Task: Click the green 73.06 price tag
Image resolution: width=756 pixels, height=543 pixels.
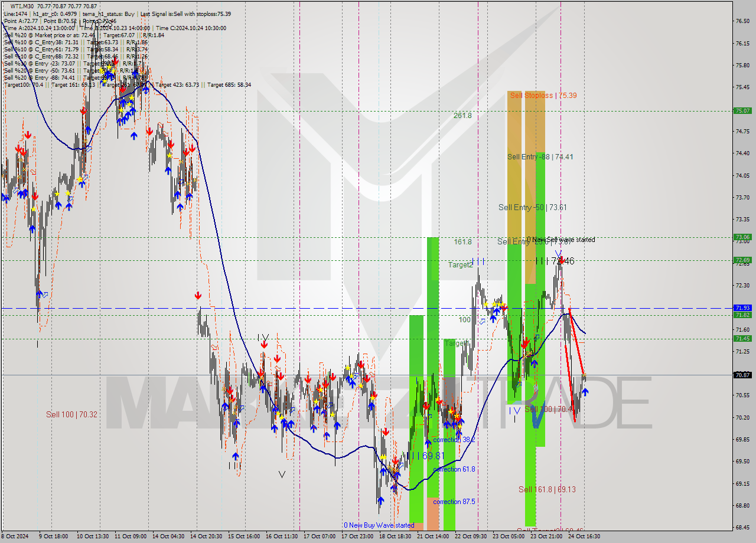Action: click(x=742, y=237)
